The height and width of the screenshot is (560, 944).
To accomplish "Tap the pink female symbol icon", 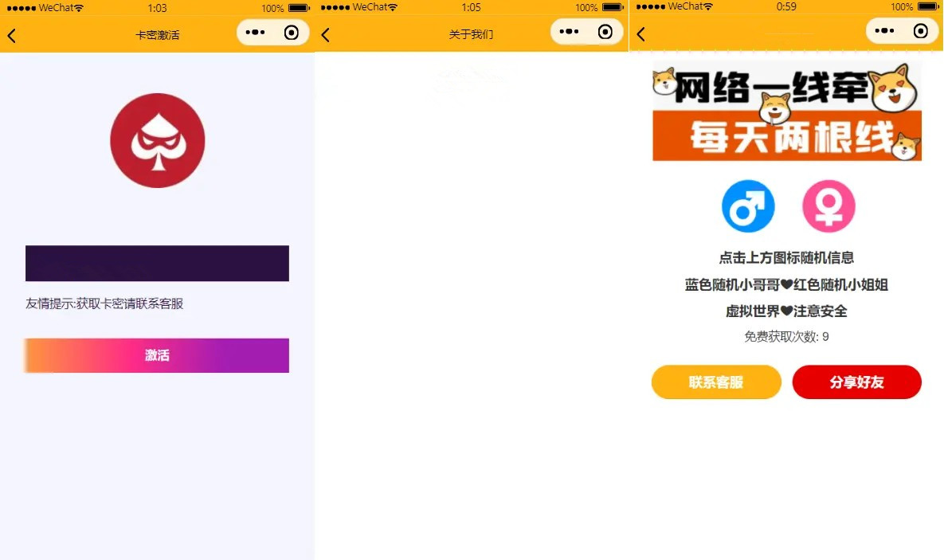I will [828, 206].
